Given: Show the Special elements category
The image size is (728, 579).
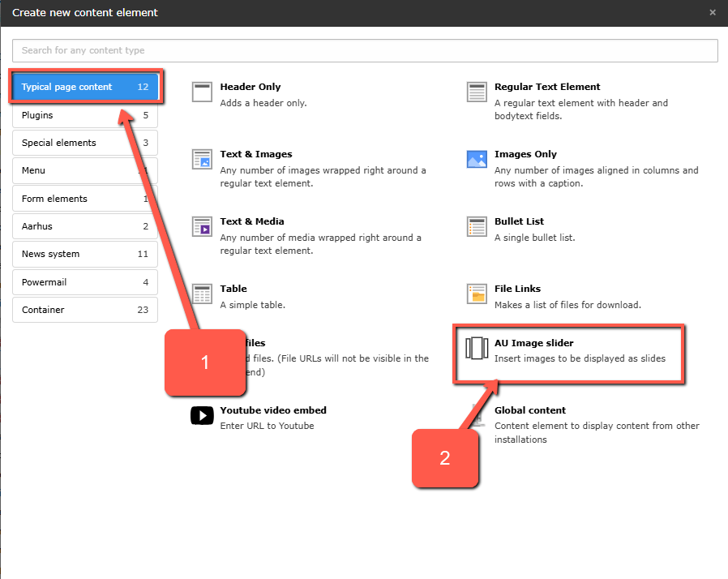Looking at the screenshot, I should pyautogui.click(x=85, y=143).
